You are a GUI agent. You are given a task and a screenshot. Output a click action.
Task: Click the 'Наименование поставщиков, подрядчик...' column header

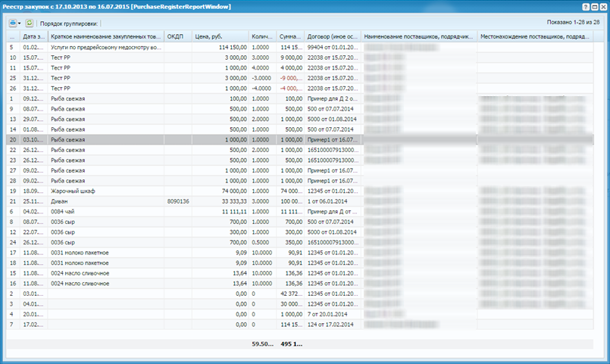pos(418,36)
